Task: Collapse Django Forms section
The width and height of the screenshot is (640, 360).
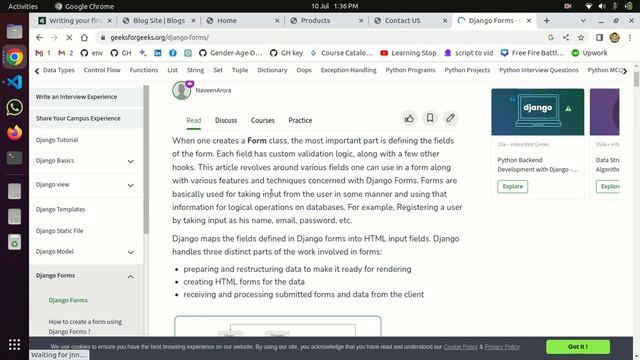Action: pos(131,277)
